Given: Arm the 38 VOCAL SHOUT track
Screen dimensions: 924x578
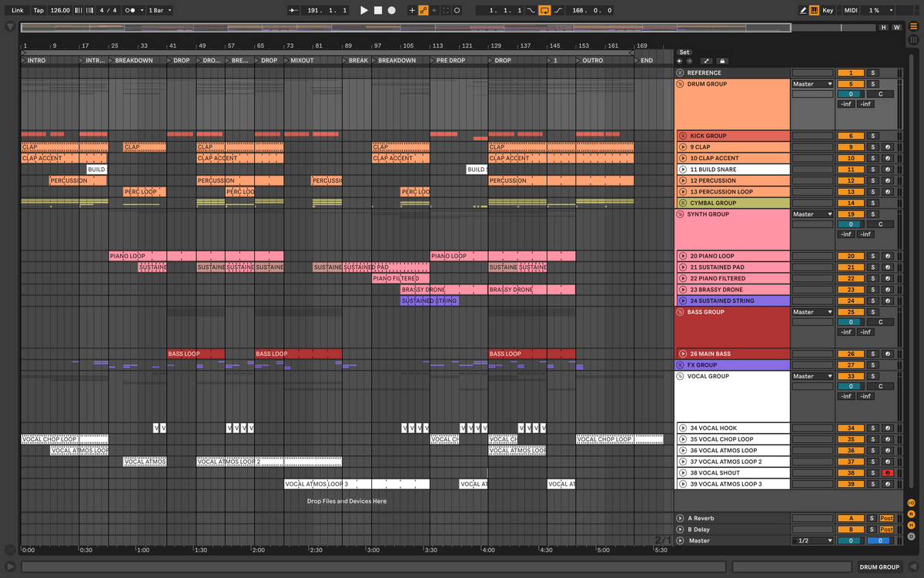Looking at the screenshot, I should pos(889,473).
